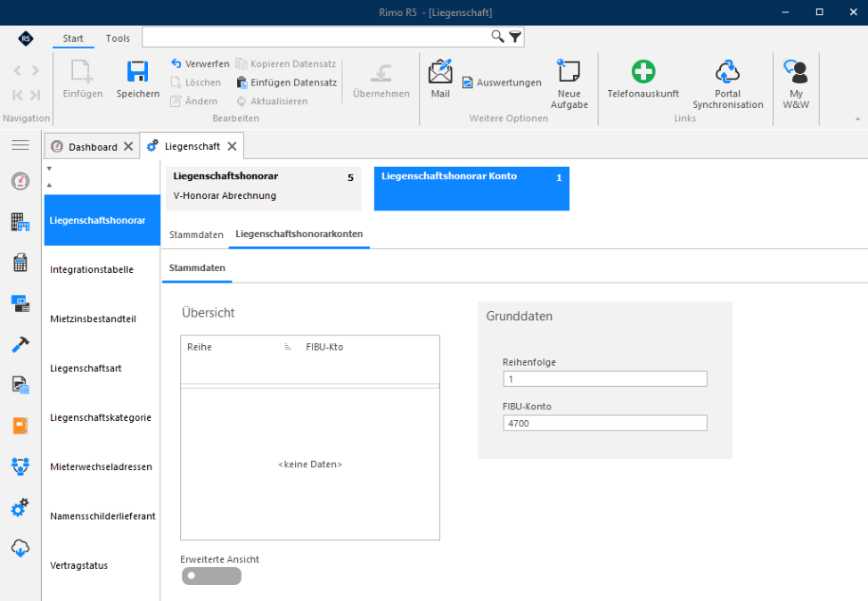Click the up arrow above the category list
This screenshot has width=868, height=601.
click(x=49, y=185)
